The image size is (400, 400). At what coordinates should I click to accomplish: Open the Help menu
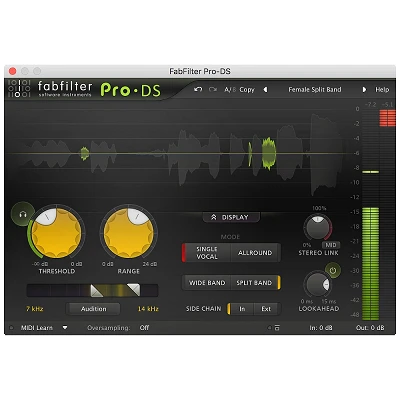pos(382,90)
